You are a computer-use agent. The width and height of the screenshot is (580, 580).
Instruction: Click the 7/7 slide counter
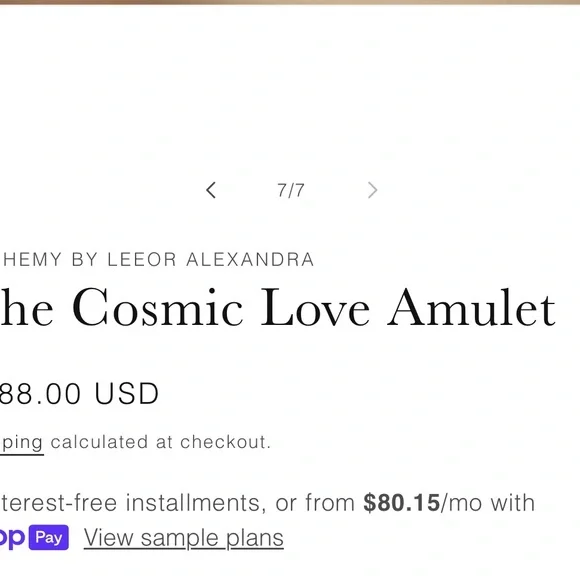pos(291,190)
